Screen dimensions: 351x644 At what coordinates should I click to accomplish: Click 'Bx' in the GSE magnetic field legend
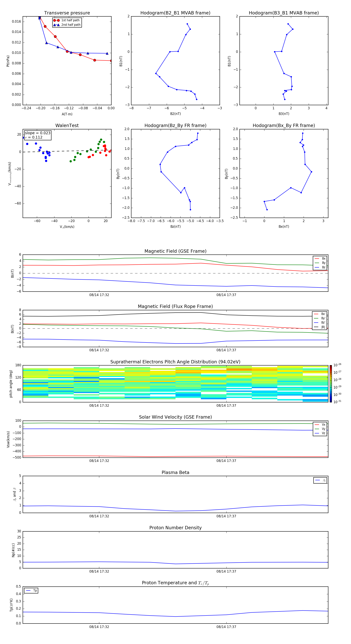click(x=320, y=259)
